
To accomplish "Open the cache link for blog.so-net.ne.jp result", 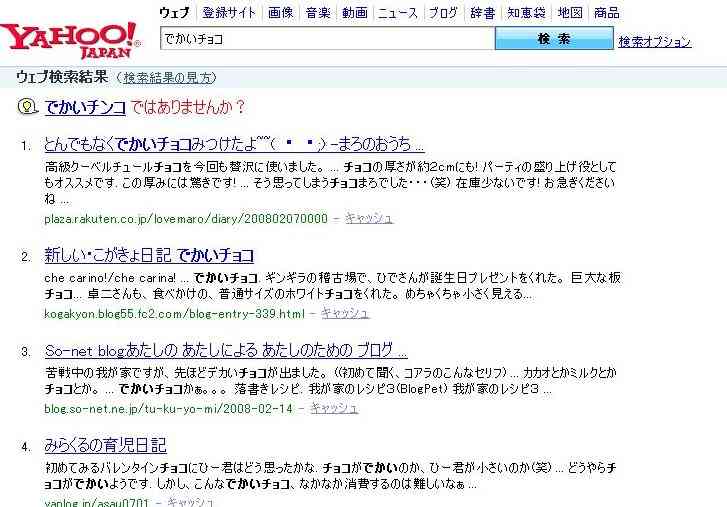I will coord(334,408).
